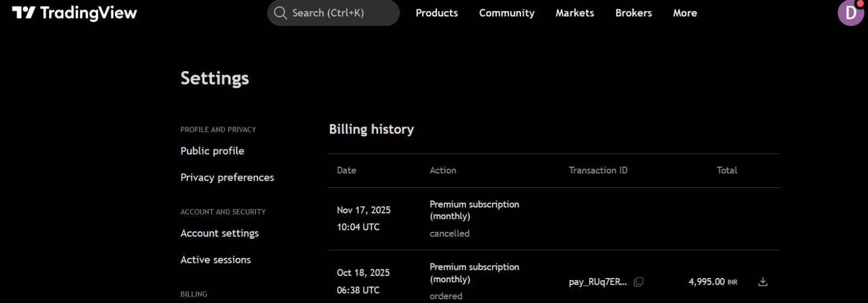Viewport: 868px width, 303px height.
Task: View Active sessions
Action: 215,260
